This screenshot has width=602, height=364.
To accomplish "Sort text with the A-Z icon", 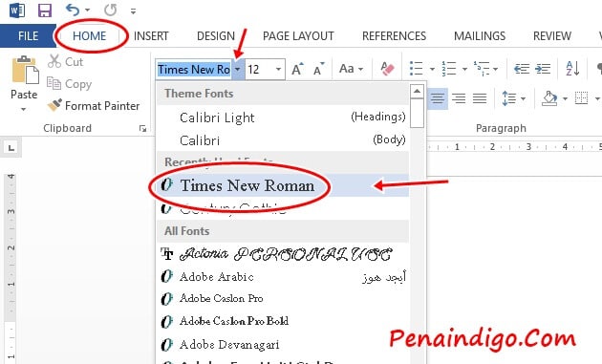I will tap(572, 69).
